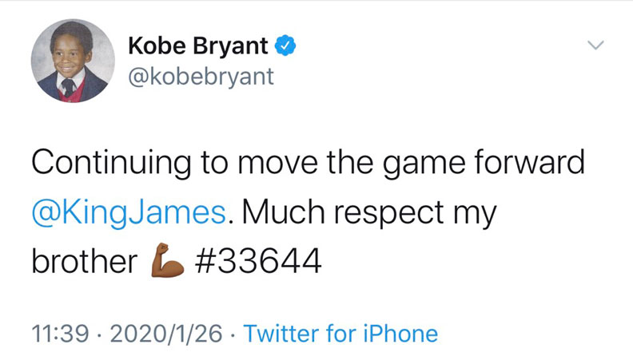Image resolution: width=633 pixels, height=364 pixels.
Task: Open the @kobebryant handle
Action: [x=201, y=79]
